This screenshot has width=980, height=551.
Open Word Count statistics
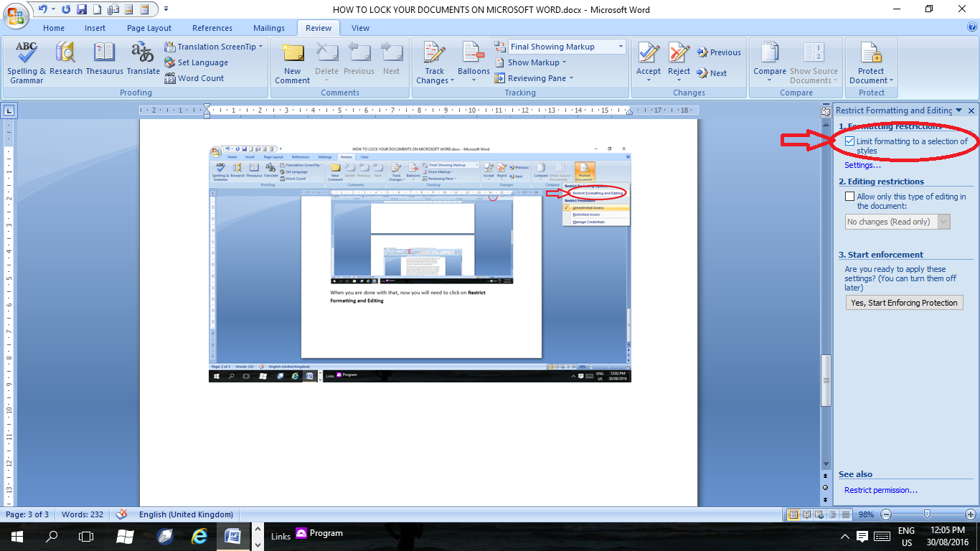[194, 78]
